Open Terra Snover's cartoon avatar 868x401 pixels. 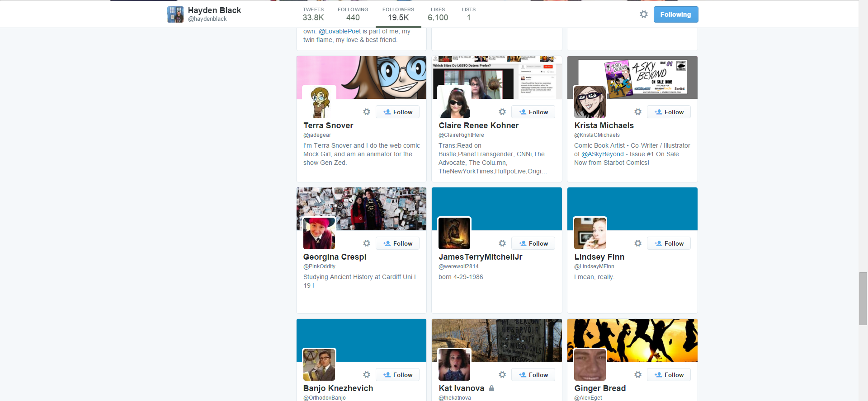pos(319,102)
